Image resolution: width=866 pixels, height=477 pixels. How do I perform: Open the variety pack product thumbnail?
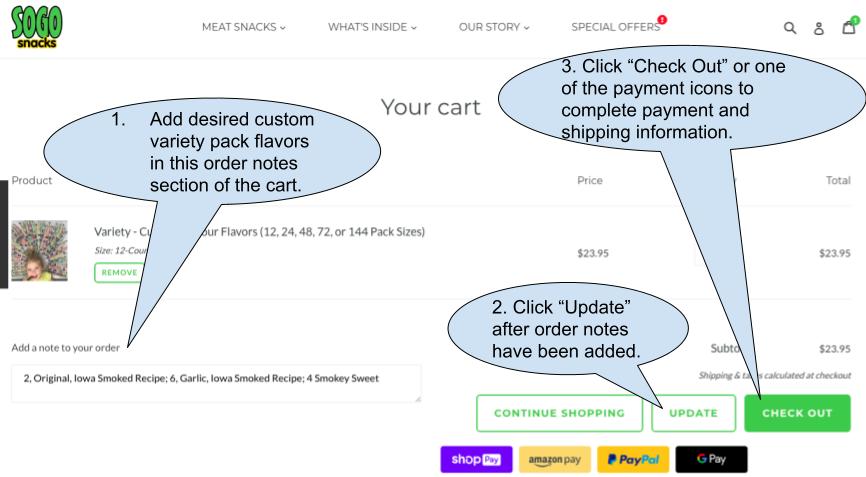tap(39, 250)
